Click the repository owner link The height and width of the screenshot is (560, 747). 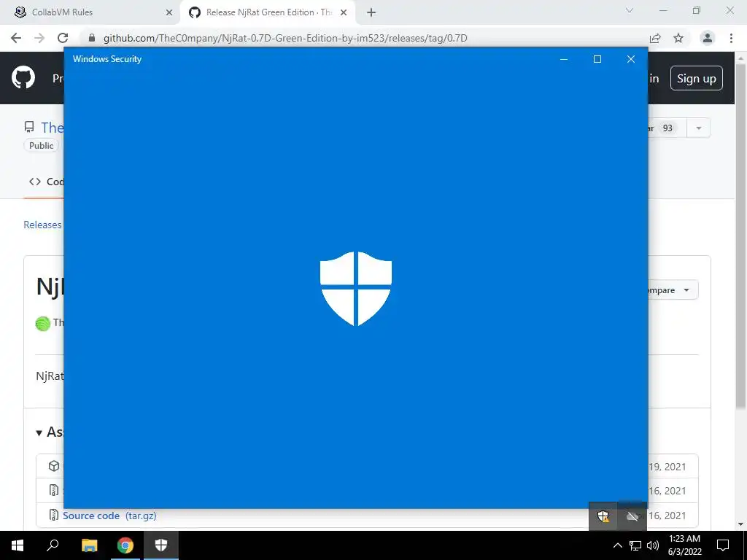53,128
